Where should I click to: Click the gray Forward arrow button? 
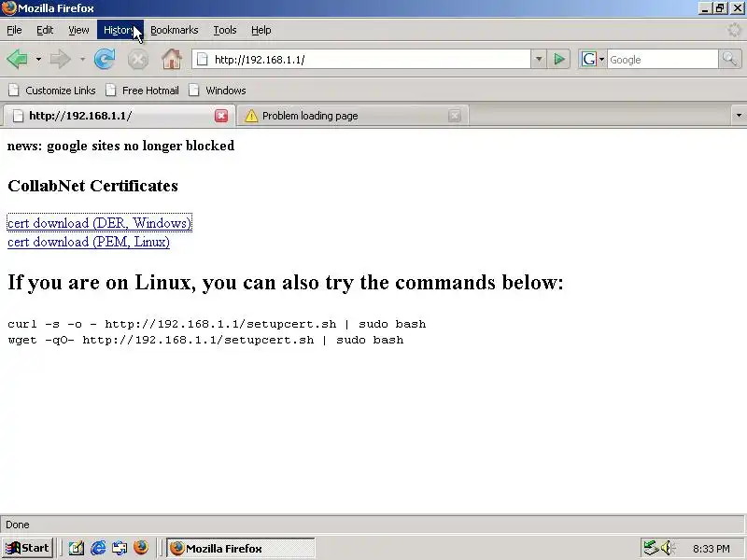(x=60, y=60)
